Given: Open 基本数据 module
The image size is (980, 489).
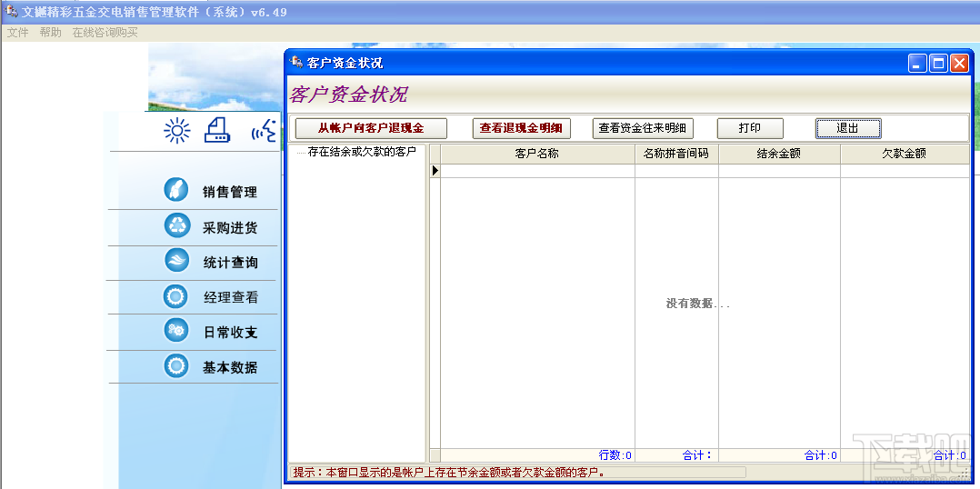Looking at the screenshot, I should (229, 368).
